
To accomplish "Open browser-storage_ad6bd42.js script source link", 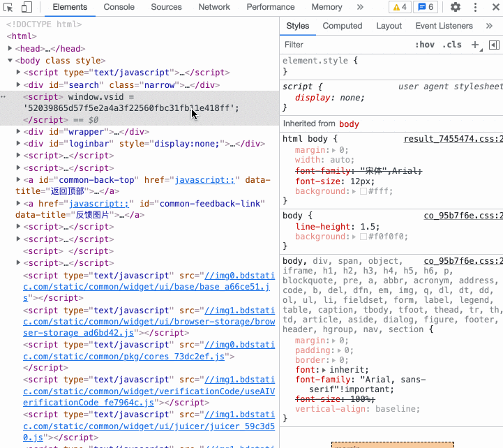I will [x=149, y=322].
